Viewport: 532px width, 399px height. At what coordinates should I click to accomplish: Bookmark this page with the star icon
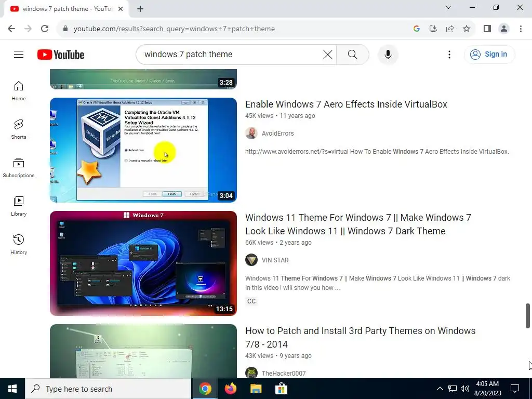467,29
